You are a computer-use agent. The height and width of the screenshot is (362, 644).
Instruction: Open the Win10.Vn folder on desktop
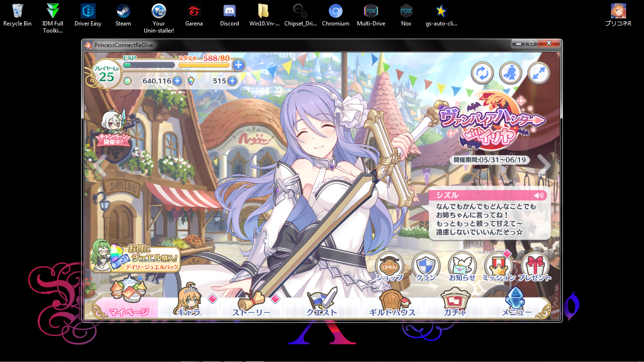tap(264, 15)
